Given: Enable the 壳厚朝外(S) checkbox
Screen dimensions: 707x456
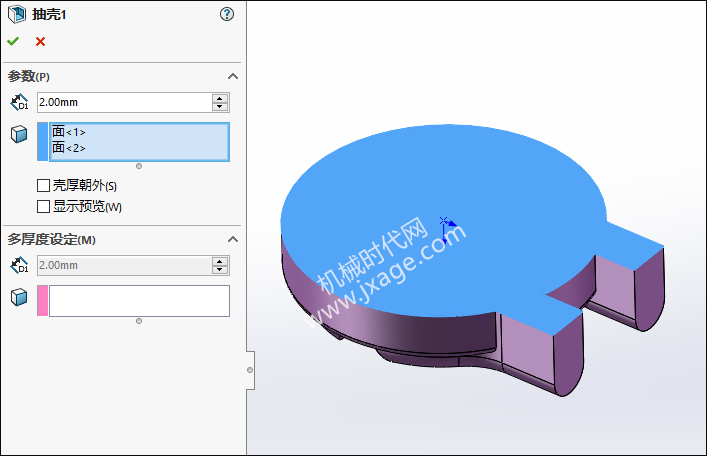Looking at the screenshot, I should [43, 185].
